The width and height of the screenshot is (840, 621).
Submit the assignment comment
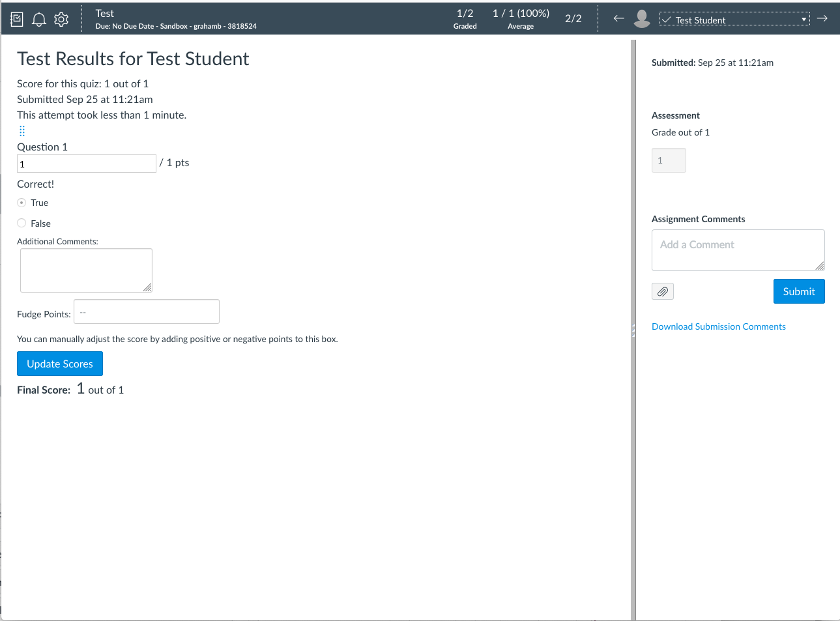pyautogui.click(x=799, y=291)
